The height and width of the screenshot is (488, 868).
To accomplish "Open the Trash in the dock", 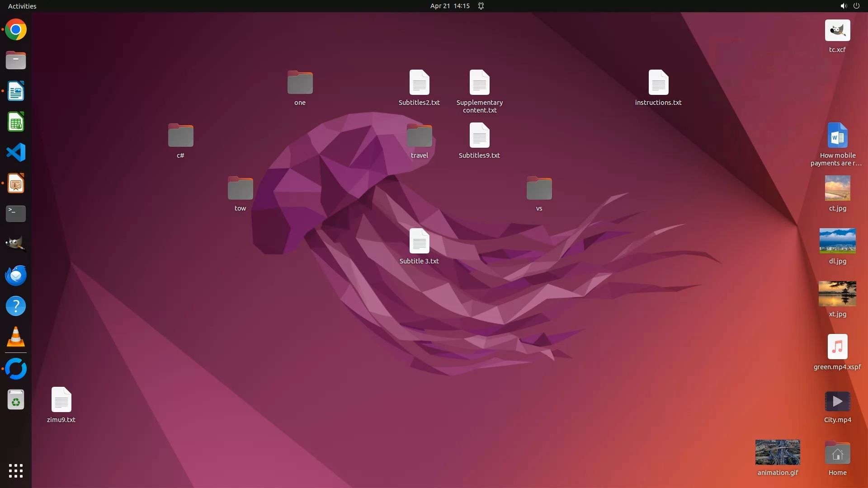I will (x=16, y=400).
